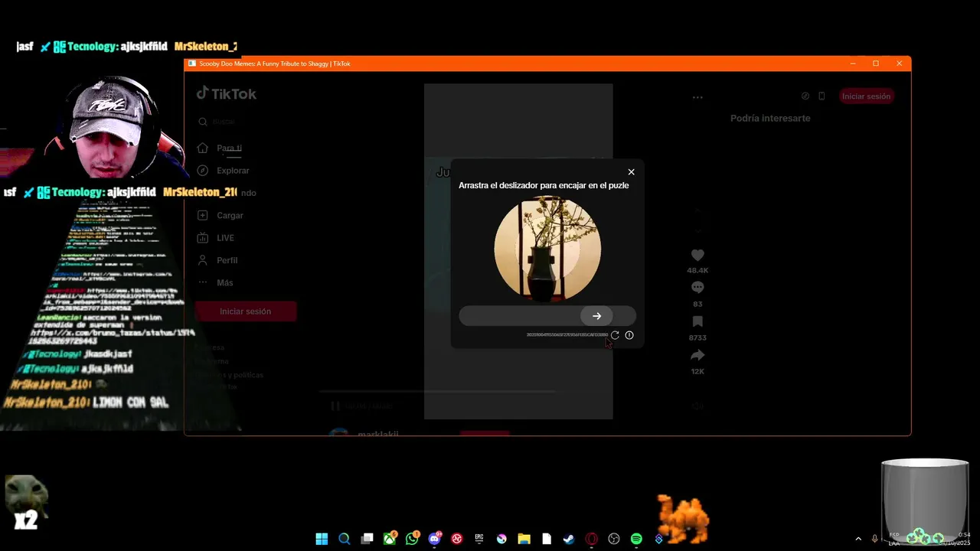Open OBS Studio from the taskbar
Viewport: 980px width, 551px height.
tap(614, 539)
